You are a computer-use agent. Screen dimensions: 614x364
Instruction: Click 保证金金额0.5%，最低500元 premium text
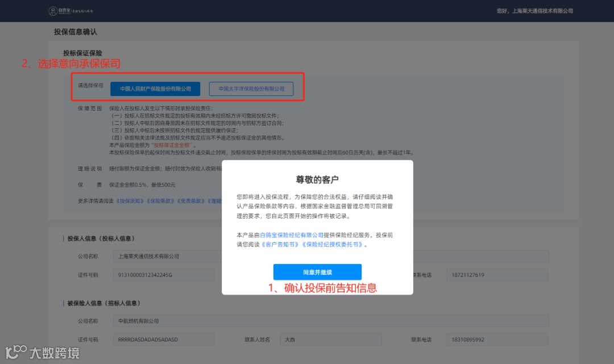(x=142, y=185)
